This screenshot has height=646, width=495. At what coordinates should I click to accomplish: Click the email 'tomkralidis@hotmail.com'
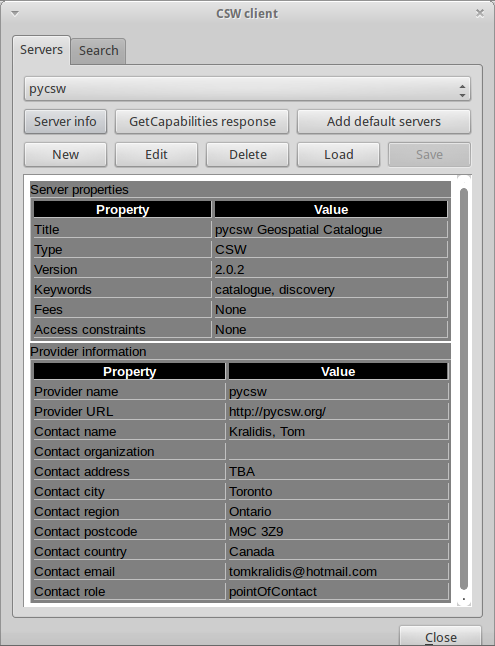pyautogui.click(x=303, y=571)
